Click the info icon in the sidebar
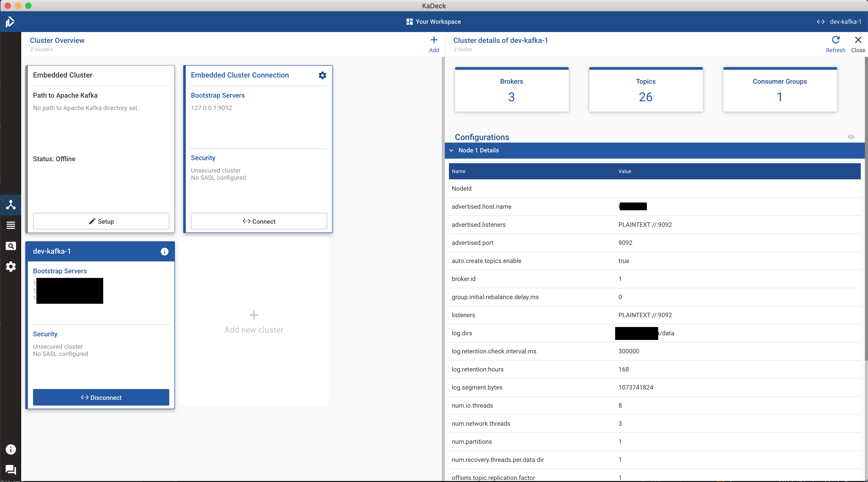The image size is (868, 482). (x=11, y=449)
